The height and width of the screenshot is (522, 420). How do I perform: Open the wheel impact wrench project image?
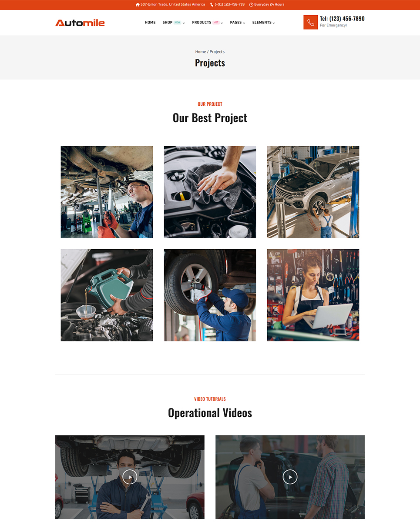click(210, 295)
